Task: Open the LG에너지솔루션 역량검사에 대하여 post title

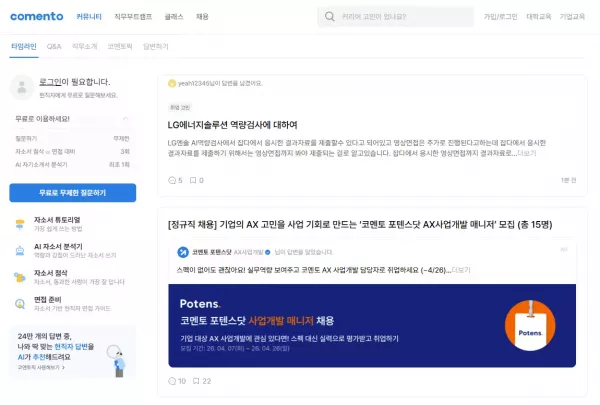Action: (x=232, y=125)
